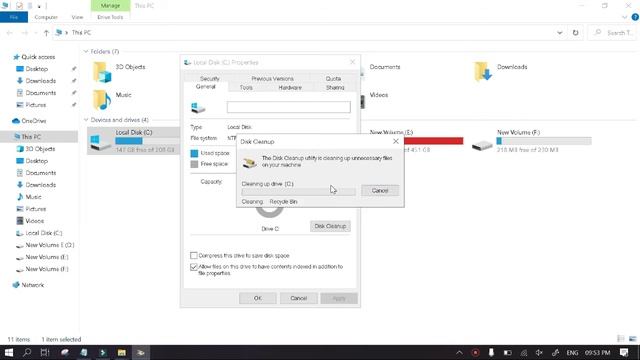The height and width of the screenshot is (360, 640).
Task: Open the Action Center notification icon
Action: 624,352
